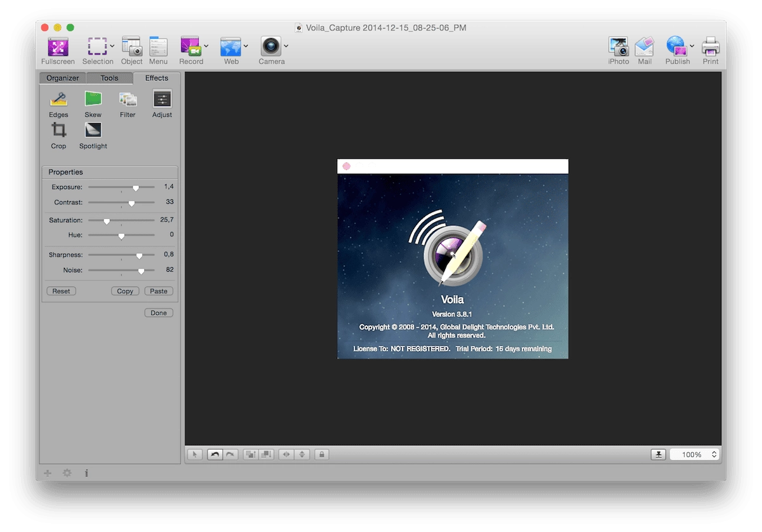Select the arrow pointer tool below canvas

(x=196, y=454)
